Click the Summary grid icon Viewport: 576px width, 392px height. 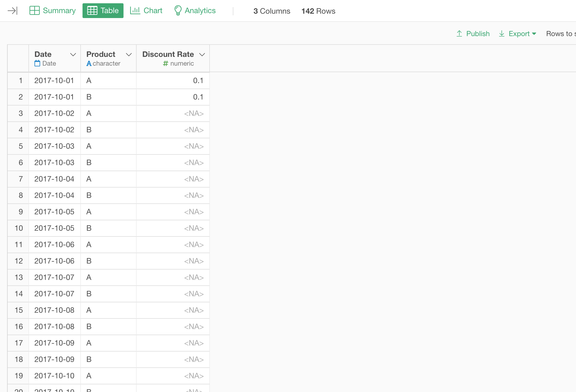[35, 10]
